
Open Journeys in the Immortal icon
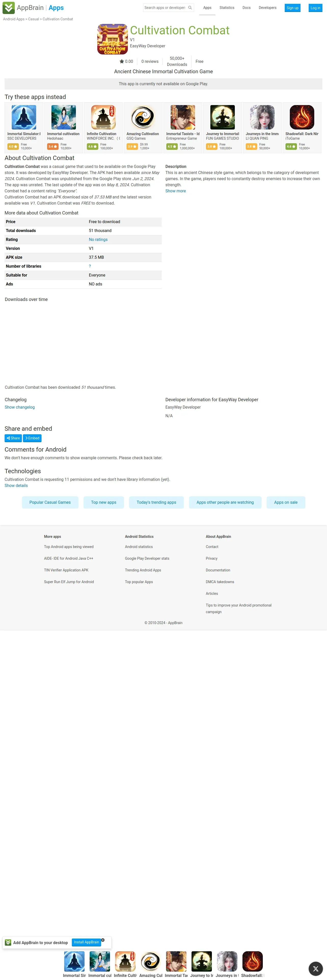coord(262,117)
